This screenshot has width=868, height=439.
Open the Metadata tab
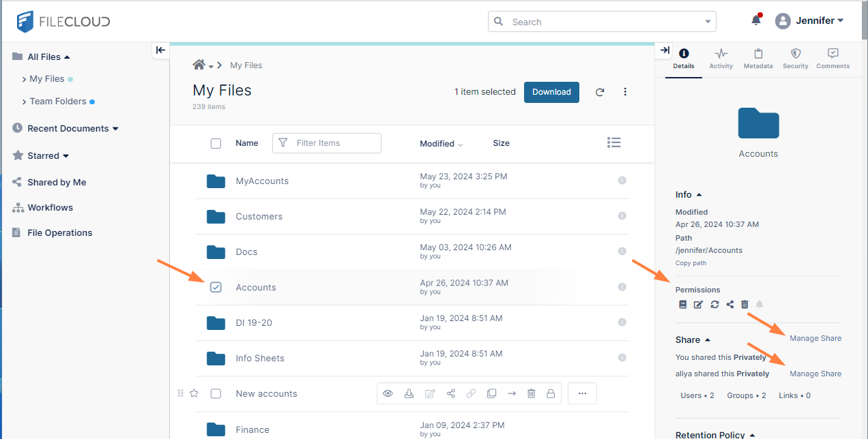[758, 58]
